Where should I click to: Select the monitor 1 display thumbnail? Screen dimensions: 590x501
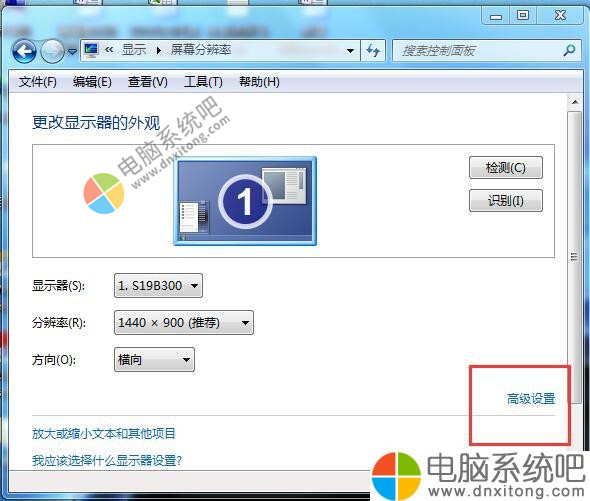(x=245, y=201)
